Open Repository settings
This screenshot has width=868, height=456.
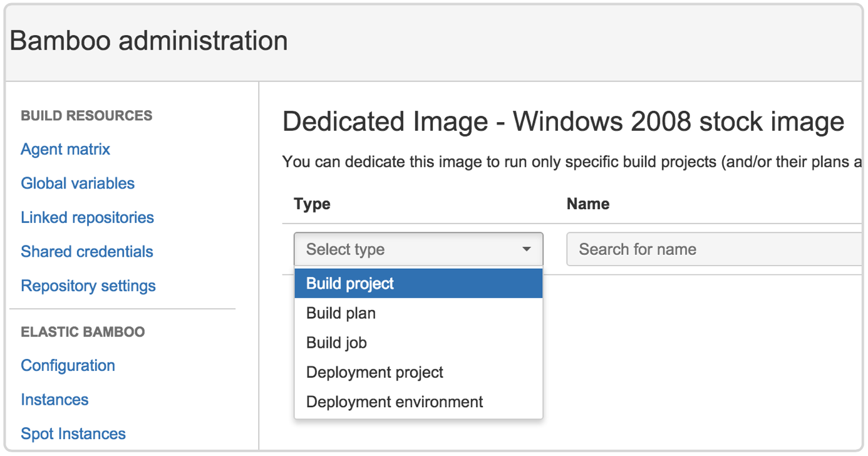pyautogui.click(x=88, y=286)
